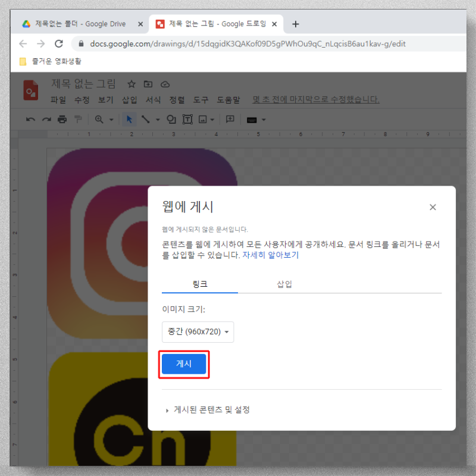Open the 중간 (960x720) size dropdown

point(198,332)
